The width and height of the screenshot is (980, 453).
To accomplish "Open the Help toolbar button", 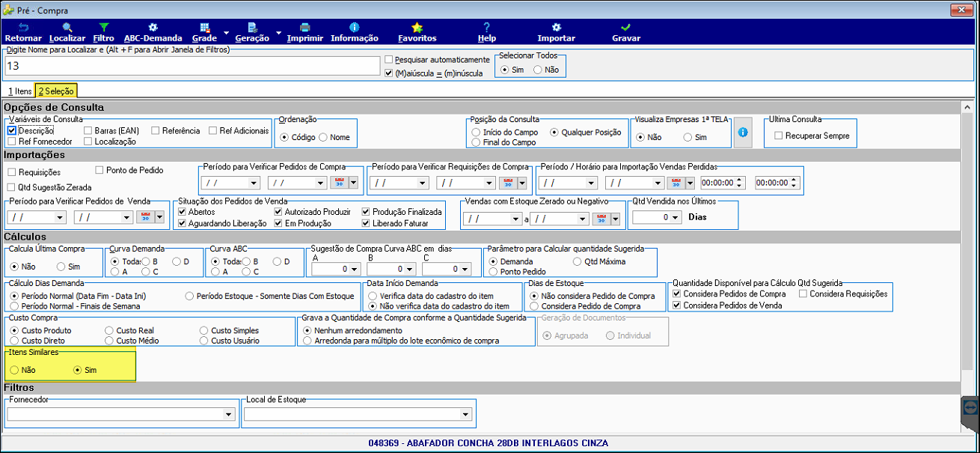I will coord(486,32).
